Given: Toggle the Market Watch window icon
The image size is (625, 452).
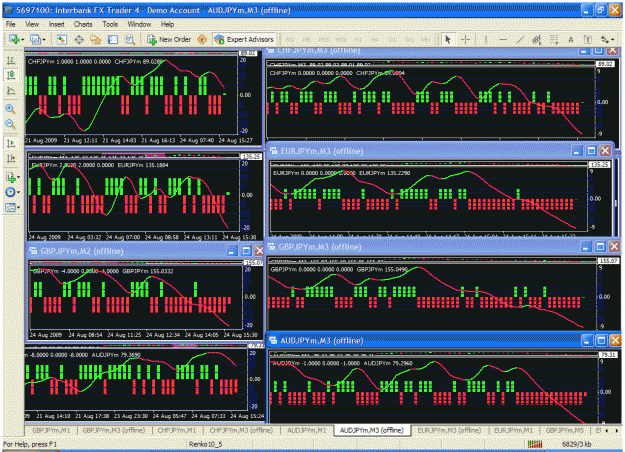Looking at the screenshot, I should pyautogui.click(x=62, y=39).
